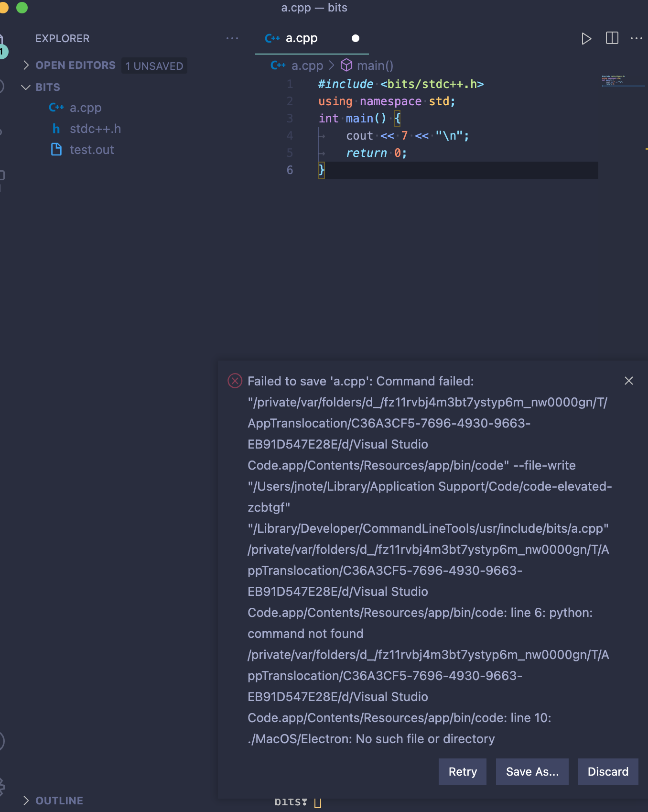The width and height of the screenshot is (648, 812).
Task: Split the editor to the right
Action: (612, 38)
